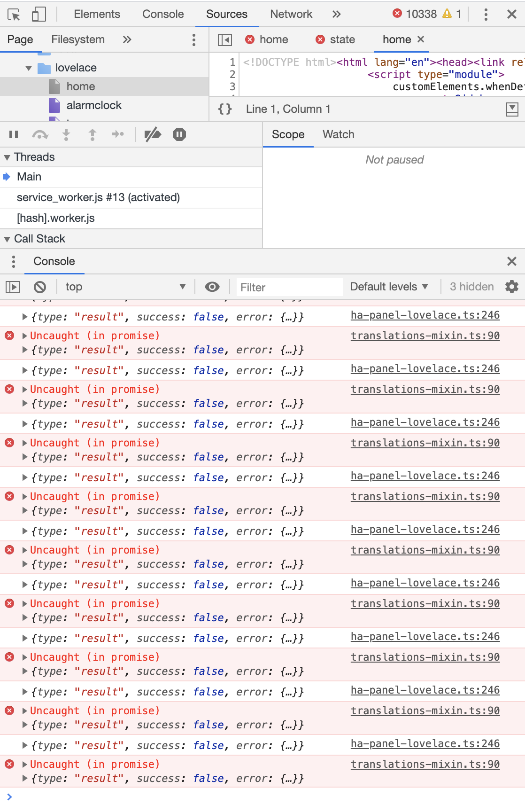The height and width of the screenshot is (812, 525).
Task: Collapse the Threads section
Action: point(7,157)
